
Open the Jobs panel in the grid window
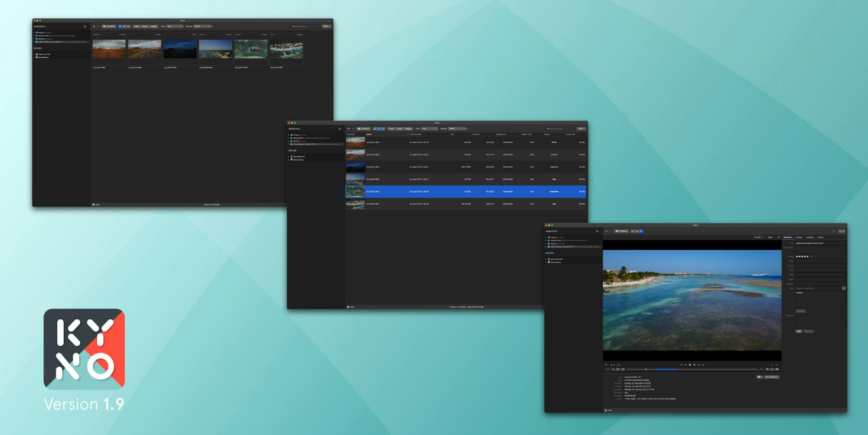pyautogui.click(x=96, y=205)
